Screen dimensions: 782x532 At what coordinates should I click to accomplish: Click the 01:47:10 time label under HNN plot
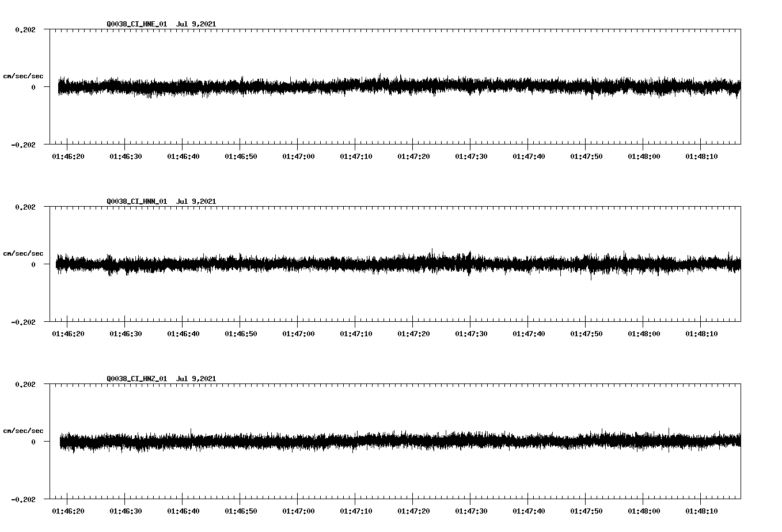[x=356, y=334]
